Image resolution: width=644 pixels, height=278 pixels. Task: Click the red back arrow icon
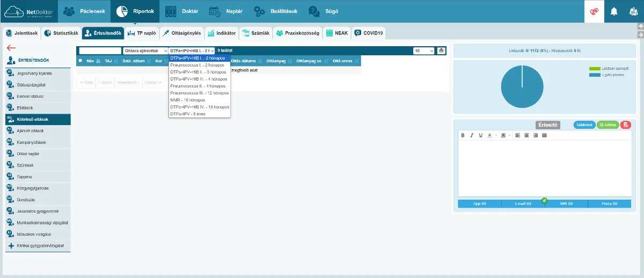11,48
